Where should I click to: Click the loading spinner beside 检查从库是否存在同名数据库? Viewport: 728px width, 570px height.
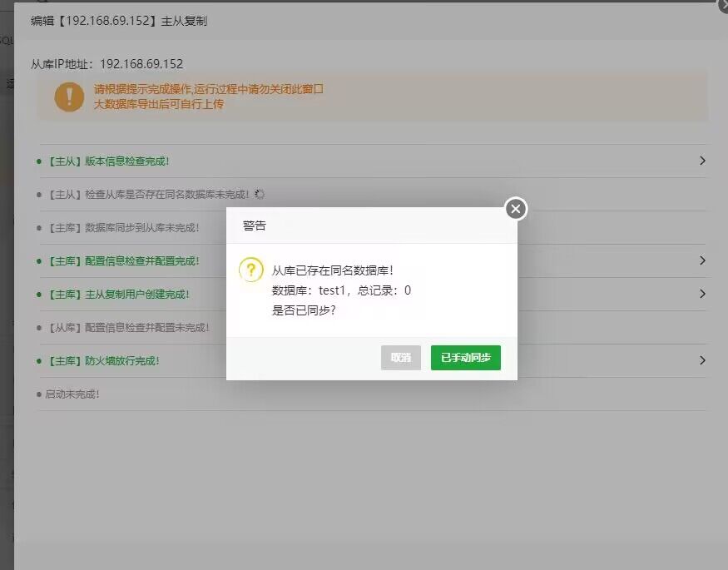260,194
